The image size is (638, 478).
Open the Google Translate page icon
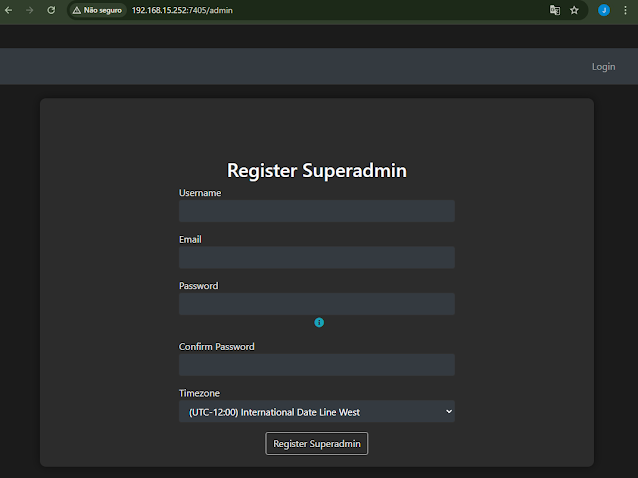coord(555,10)
